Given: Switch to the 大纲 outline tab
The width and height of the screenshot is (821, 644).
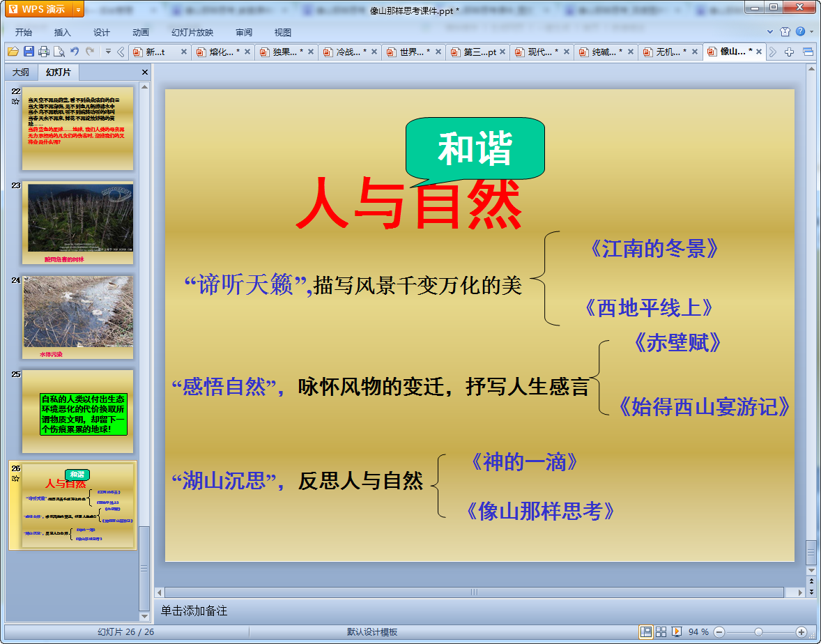Looking at the screenshot, I should (x=21, y=72).
